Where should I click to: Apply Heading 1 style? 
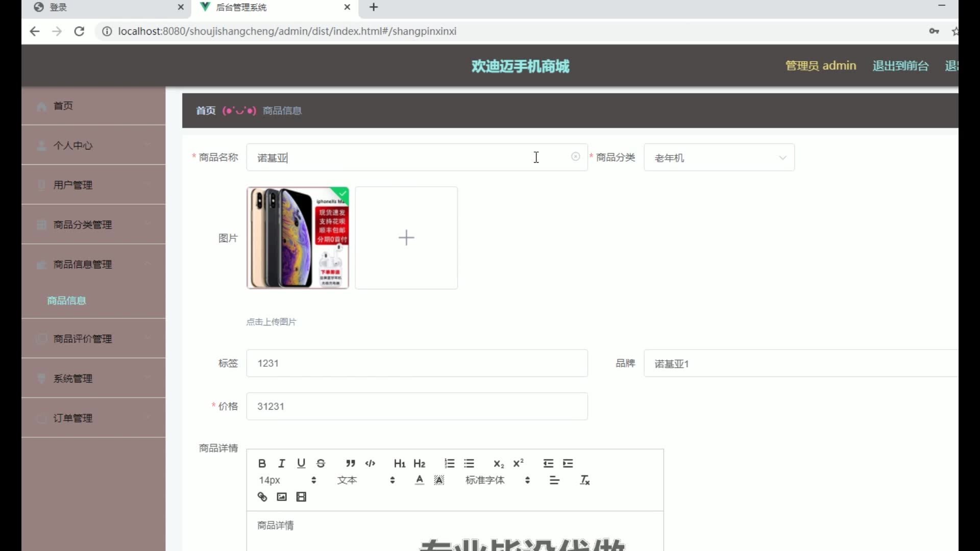[399, 463]
